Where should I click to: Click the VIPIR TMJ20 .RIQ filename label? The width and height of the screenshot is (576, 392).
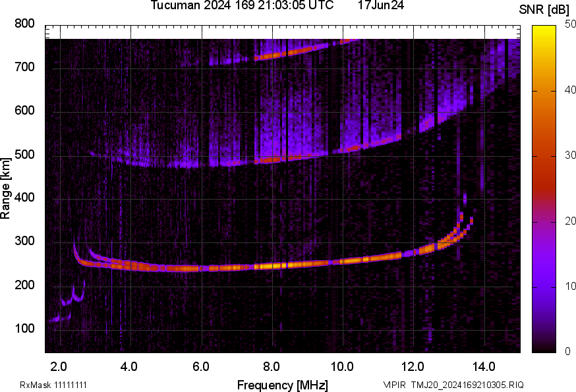(453, 385)
